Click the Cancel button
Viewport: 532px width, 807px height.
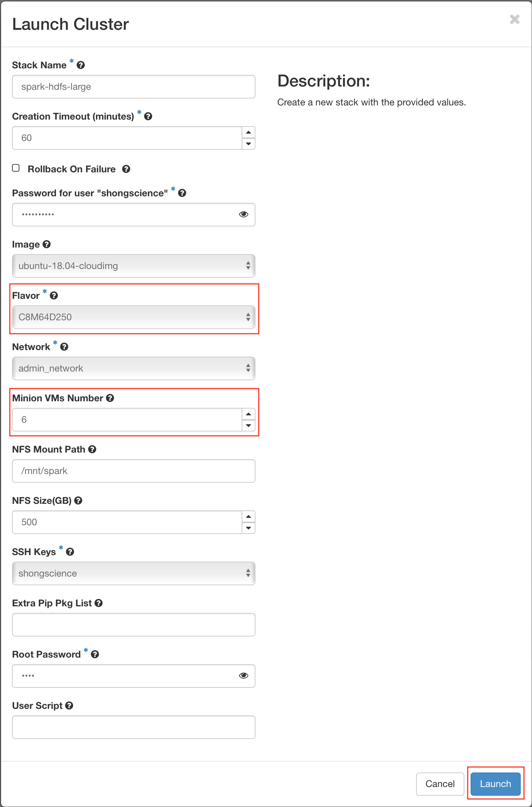(440, 784)
